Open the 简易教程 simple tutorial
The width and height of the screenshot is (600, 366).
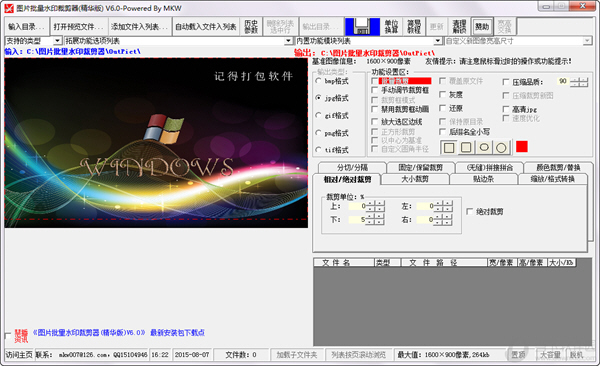click(x=414, y=27)
